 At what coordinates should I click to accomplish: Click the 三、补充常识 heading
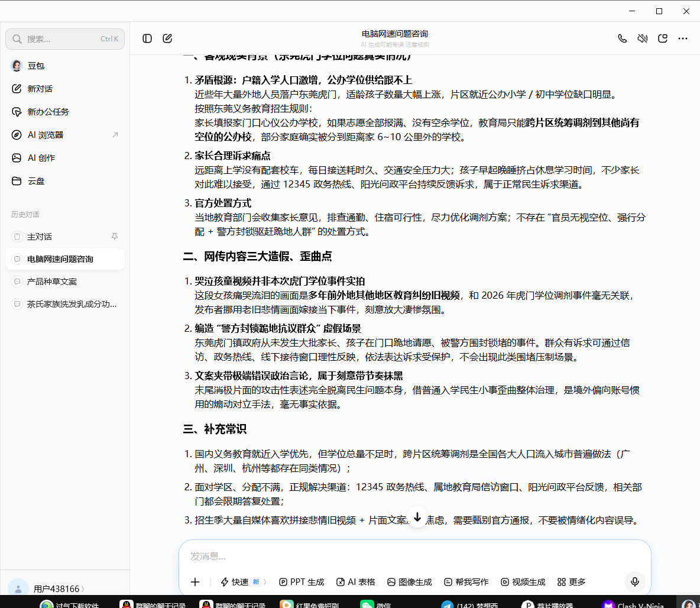(x=215, y=429)
